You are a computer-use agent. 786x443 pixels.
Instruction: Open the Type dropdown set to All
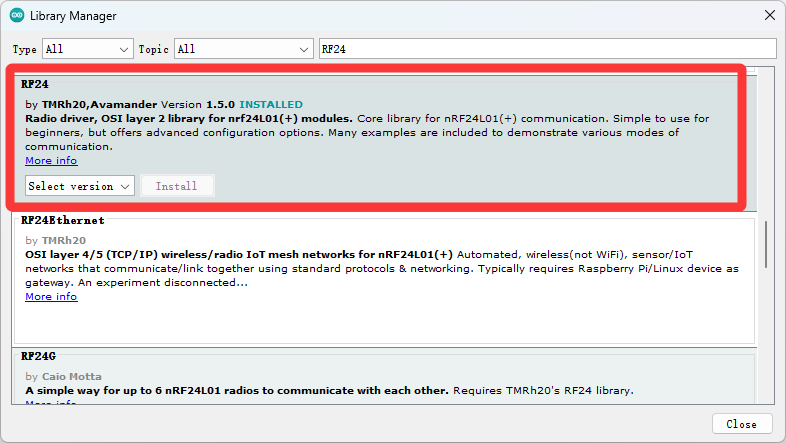pos(88,49)
